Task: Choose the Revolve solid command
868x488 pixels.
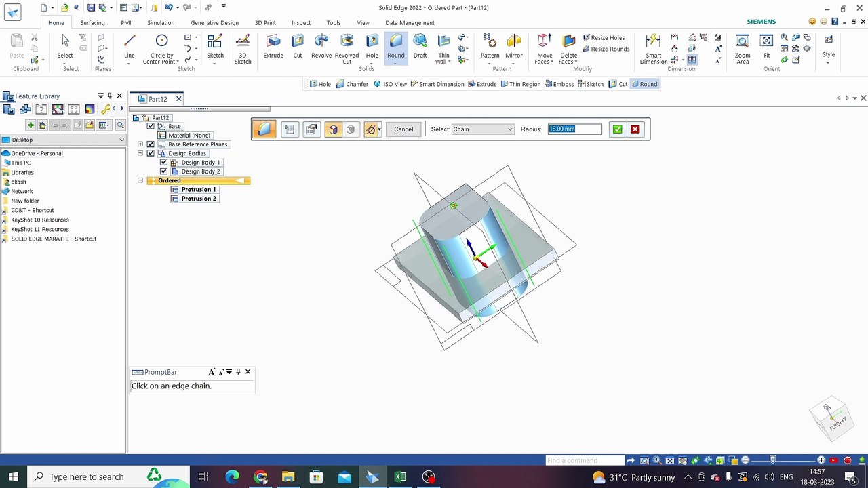Action: click(x=321, y=47)
